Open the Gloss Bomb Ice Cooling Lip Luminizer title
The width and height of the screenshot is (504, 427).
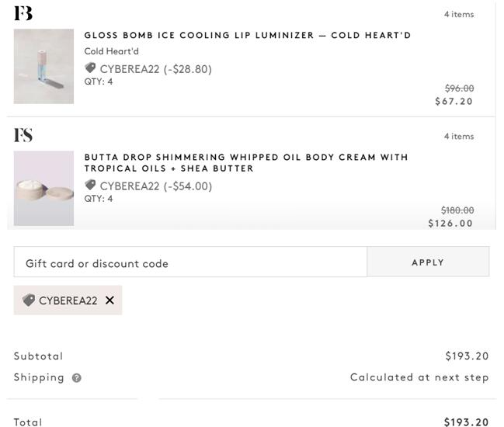pyautogui.click(x=248, y=36)
